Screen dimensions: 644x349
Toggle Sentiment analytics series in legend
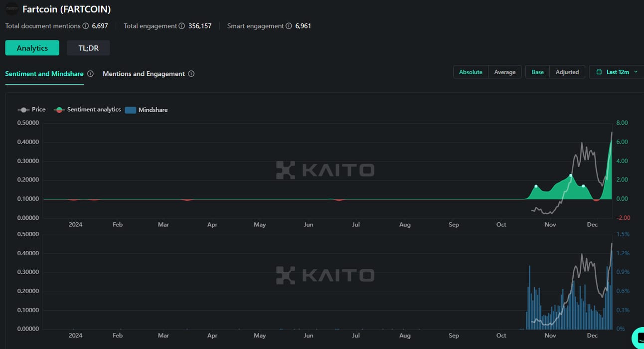88,110
